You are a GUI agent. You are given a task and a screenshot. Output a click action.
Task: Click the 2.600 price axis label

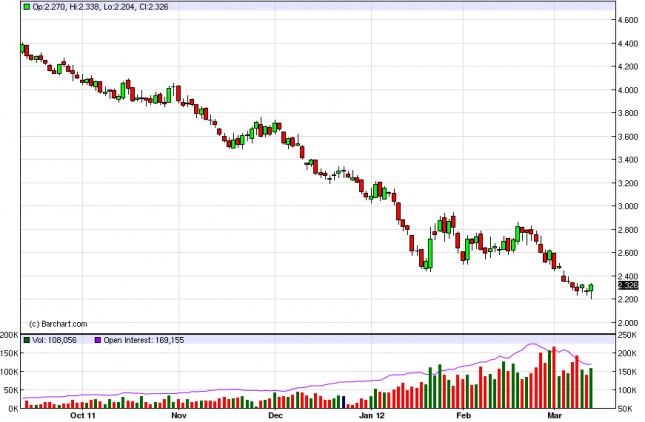628,253
